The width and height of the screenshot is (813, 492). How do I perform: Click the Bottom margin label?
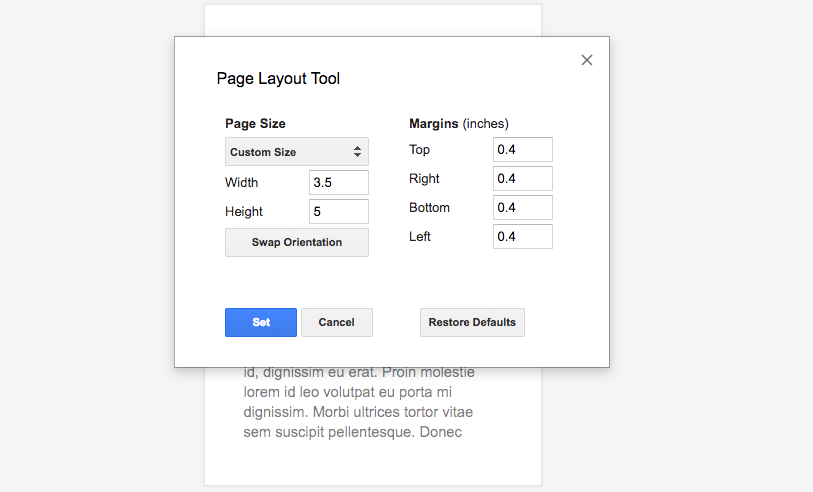coord(430,208)
